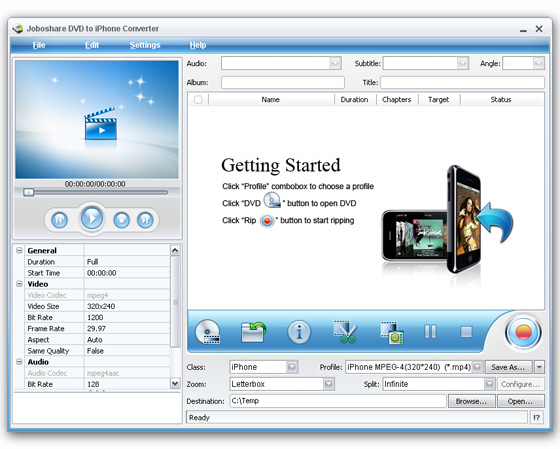Click the Save As... button
Image resolution: width=560 pixels, height=449 pixels.
pos(509,367)
